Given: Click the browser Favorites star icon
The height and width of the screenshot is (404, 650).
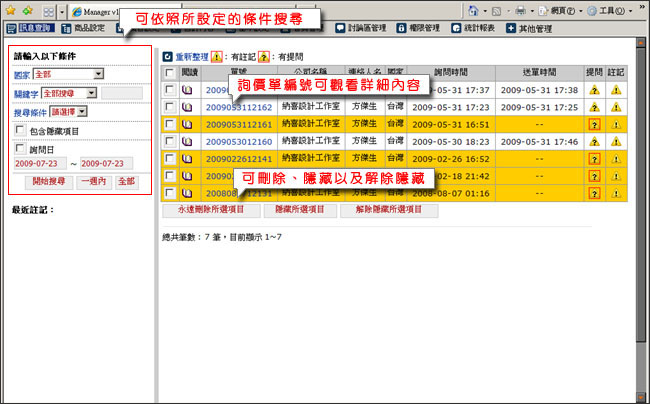Looking at the screenshot, I should click(x=10, y=10).
